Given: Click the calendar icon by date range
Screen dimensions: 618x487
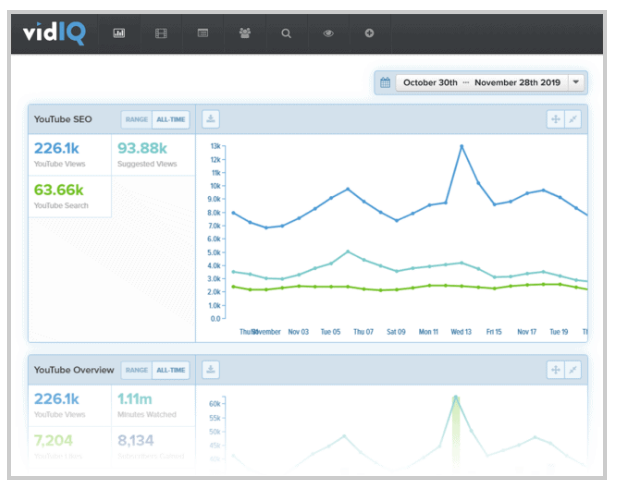Looking at the screenshot, I should [385, 83].
